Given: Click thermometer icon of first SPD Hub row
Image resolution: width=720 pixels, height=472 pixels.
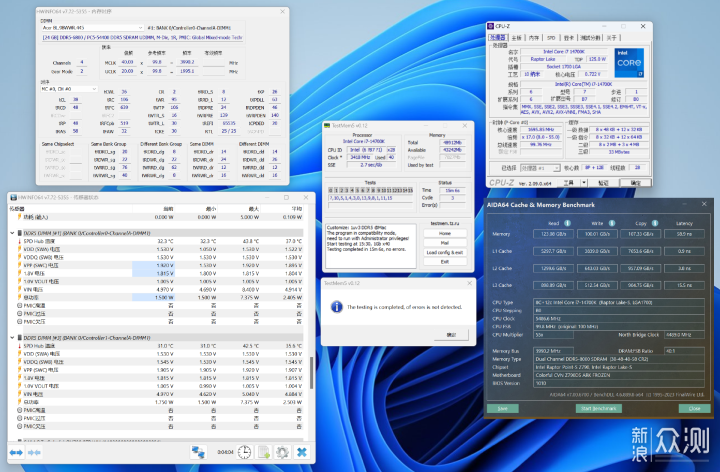Looking at the screenshot, I should pos(20,241).
